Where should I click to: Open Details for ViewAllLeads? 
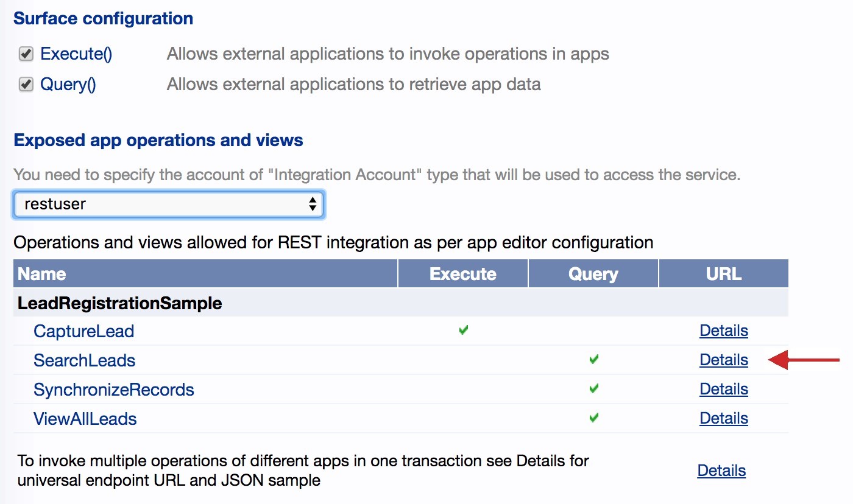click(723, 418)
